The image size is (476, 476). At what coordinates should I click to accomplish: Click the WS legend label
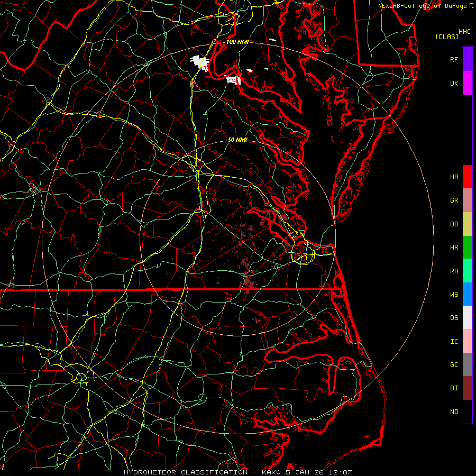(x=454, y=295)
